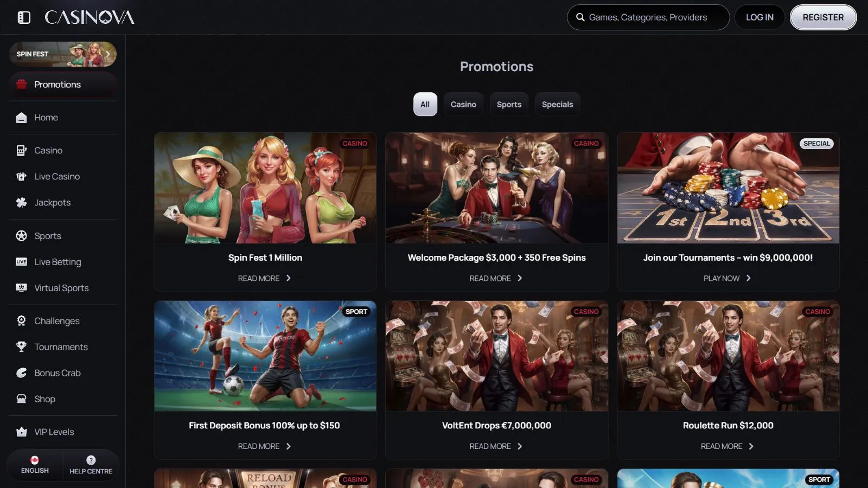
Task: Select the Sports promotions filter tab
Action: point(509,104)
